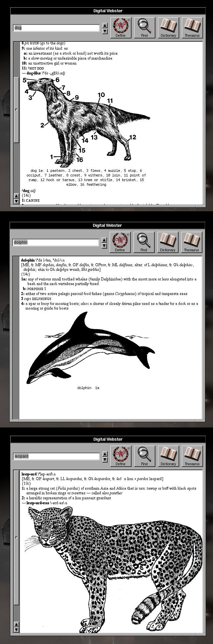Click Define in the leopard window
This screenshot has height=644, width=213.
(121, 456)
